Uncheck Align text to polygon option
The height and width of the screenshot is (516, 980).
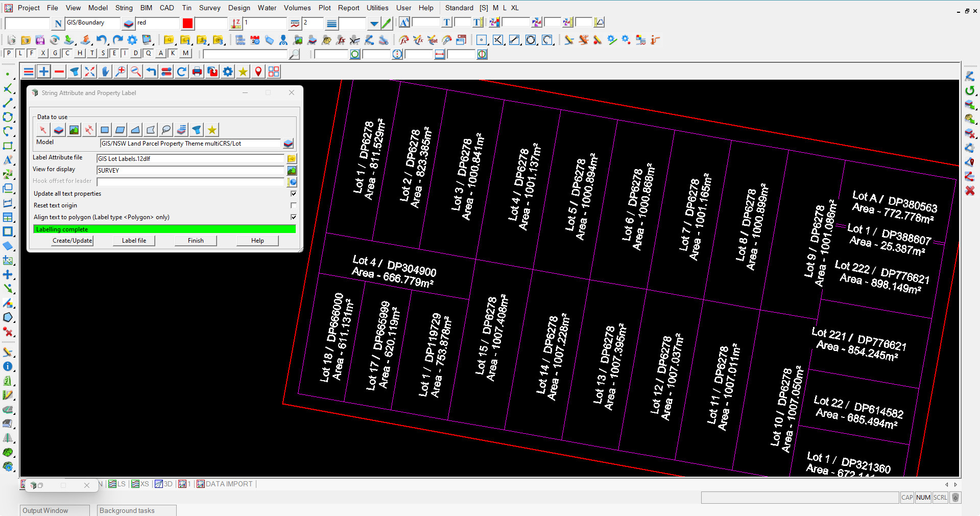pos(294,217)
